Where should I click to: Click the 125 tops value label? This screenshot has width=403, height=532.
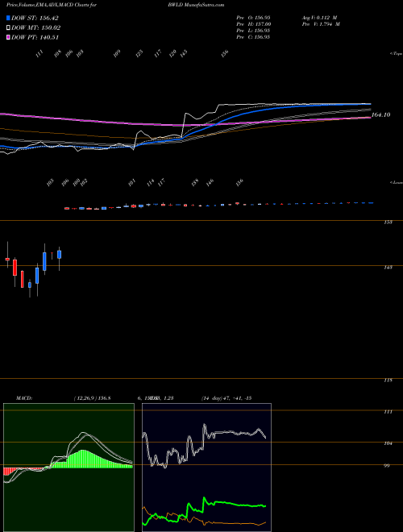(139, 54)
